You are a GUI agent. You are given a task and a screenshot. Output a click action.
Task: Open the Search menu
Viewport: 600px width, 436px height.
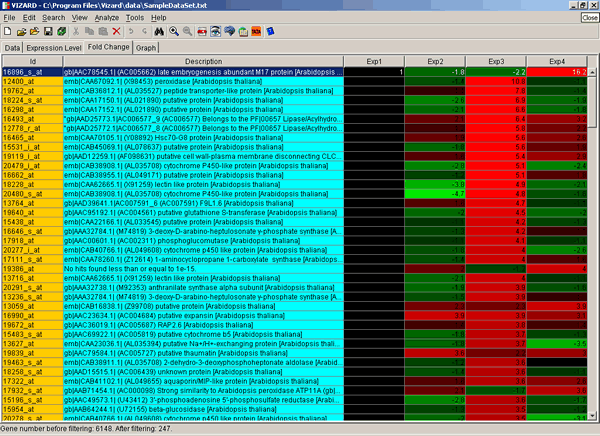[x=54, y=18]
